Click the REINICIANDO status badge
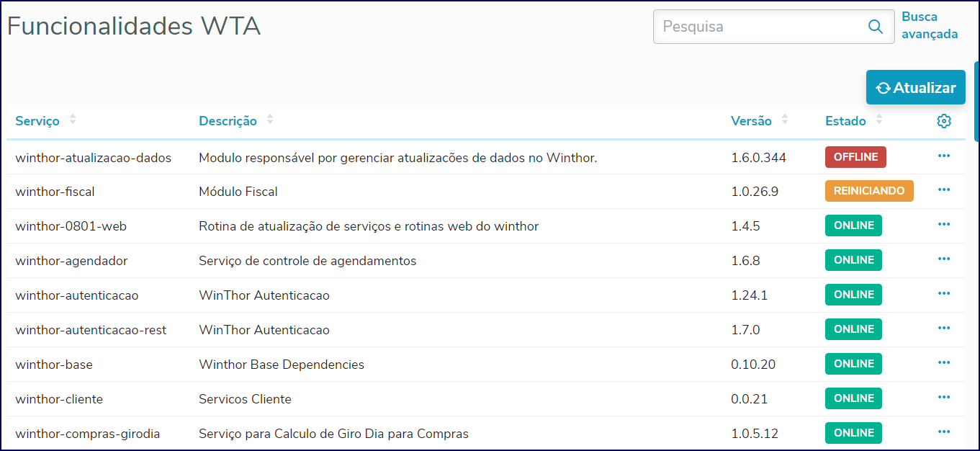980x451 pixels. click(x=869, y=191)
